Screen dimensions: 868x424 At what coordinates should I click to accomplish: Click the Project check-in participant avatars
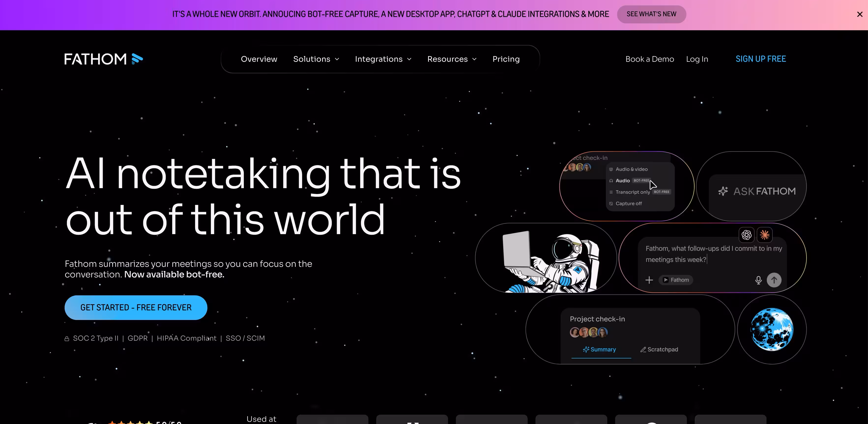(x=589, y=332)
